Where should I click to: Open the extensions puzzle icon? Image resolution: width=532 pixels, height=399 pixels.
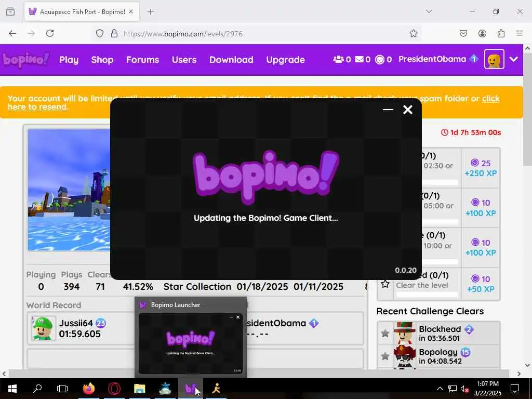tap(501, 33)
